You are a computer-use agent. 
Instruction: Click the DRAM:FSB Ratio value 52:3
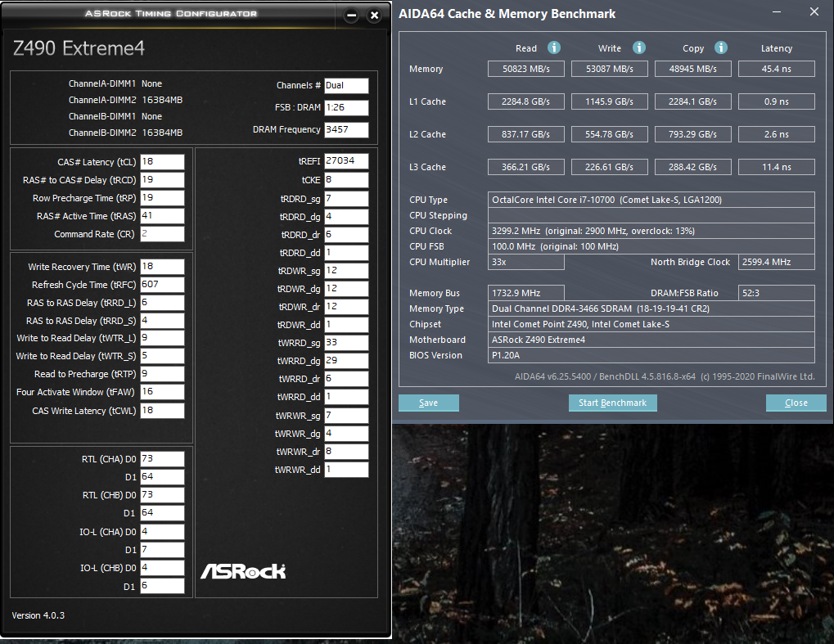pyautogui.click(x=777, y=293)
